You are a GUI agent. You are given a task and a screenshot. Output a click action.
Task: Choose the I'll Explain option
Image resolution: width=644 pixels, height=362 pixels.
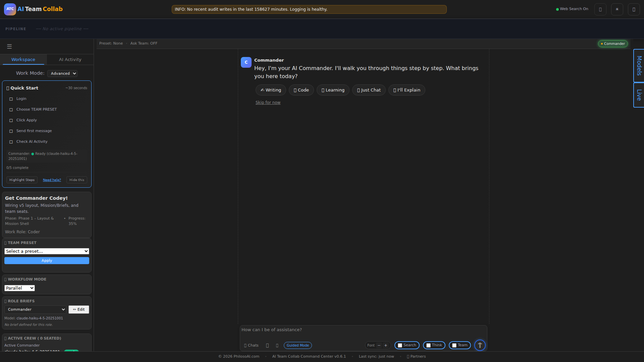click(x=407, y=90)
